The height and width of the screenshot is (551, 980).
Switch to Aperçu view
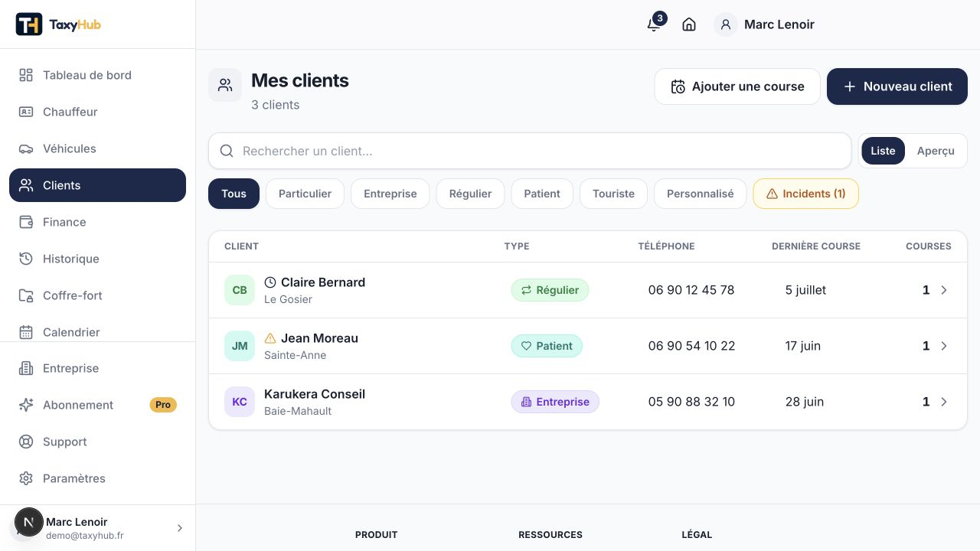click(936, 151)
